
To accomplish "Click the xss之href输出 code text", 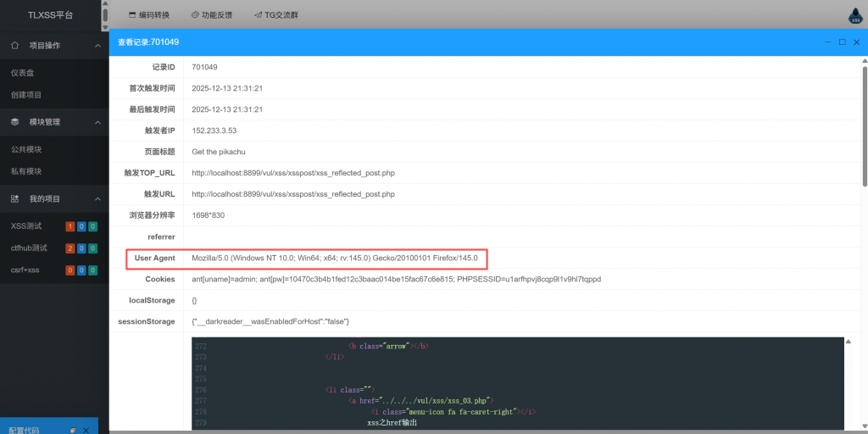I will tap(392, 423).
